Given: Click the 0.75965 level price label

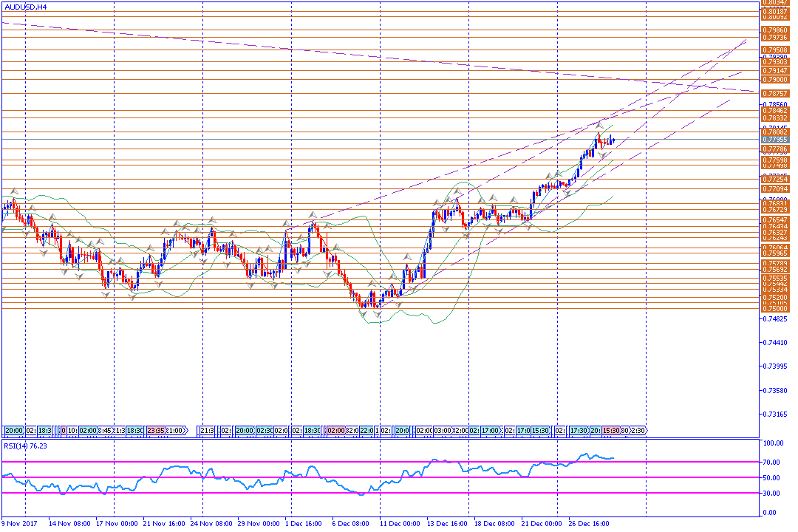Looking at the screenshot, I should (x=774, y=253).
